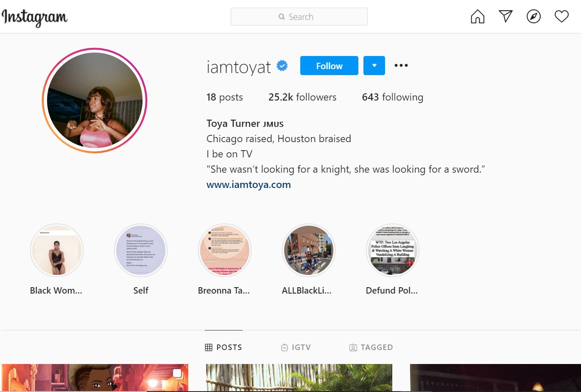581x392 pixels.
Task: Click the magnifier icon in the search box
Action: pos(282,17)
